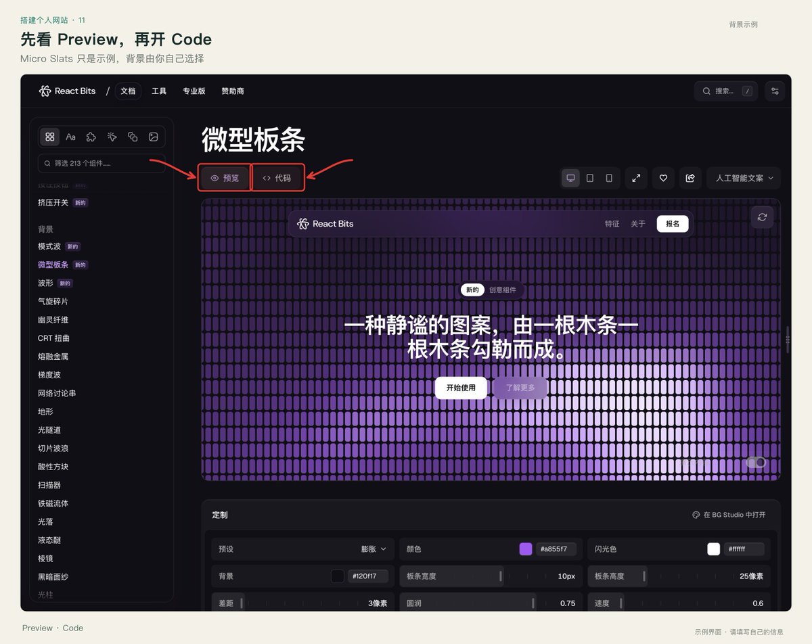Favorite this component with heart icon
This screenshot has height=644, width=812.
(x=663, y=178)
